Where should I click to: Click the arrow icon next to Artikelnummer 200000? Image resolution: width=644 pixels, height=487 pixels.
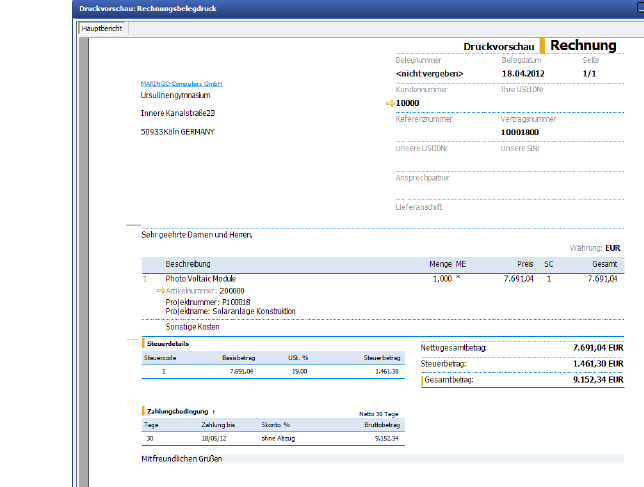(x=161, y=289)
